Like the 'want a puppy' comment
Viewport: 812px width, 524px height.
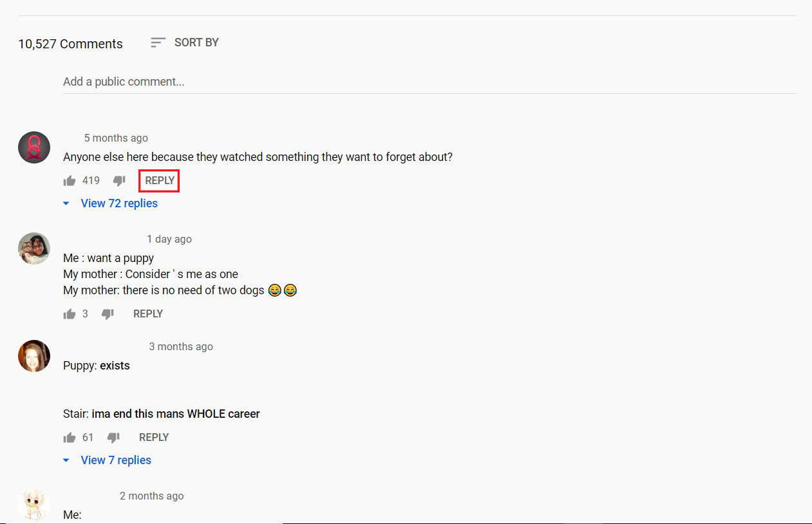click(70, 314)
